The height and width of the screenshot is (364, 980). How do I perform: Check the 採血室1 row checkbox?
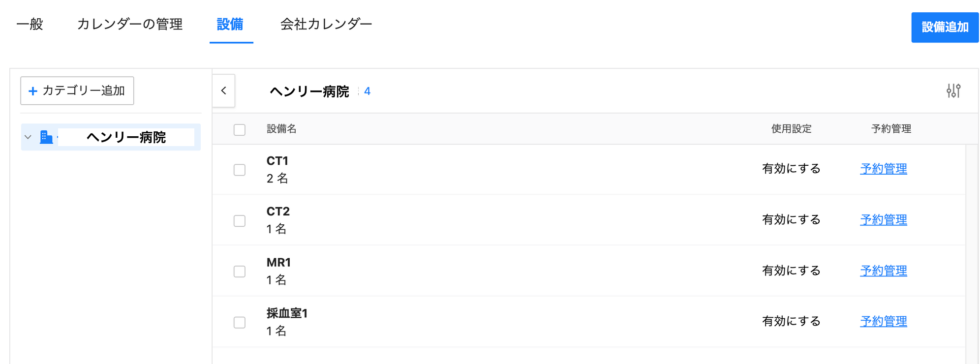240,322
